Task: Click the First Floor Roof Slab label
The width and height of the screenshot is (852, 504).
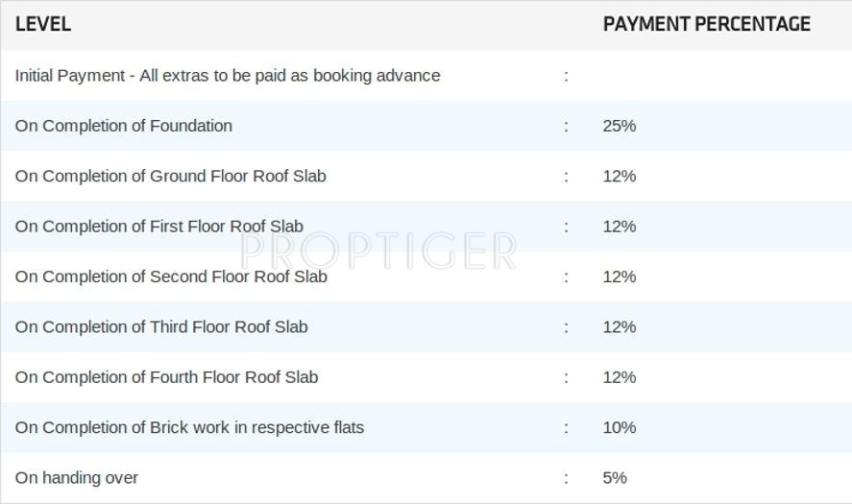Action: click(x=159, y=227)
